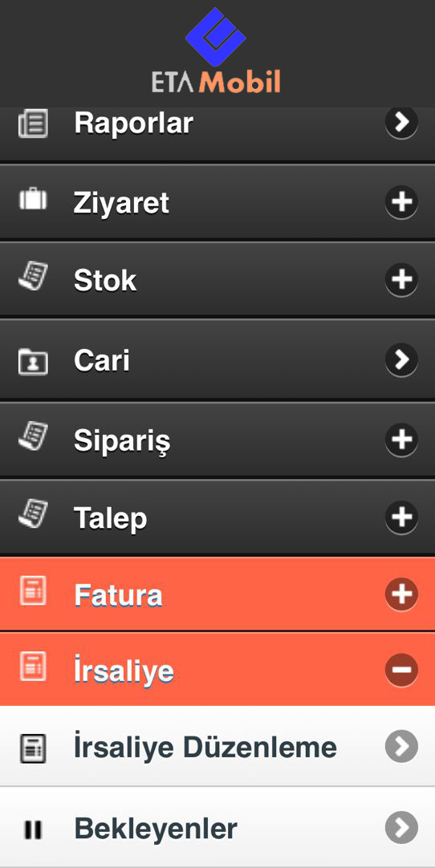
Task: Click the Stok document icon
Action: (x=33, y=276)
